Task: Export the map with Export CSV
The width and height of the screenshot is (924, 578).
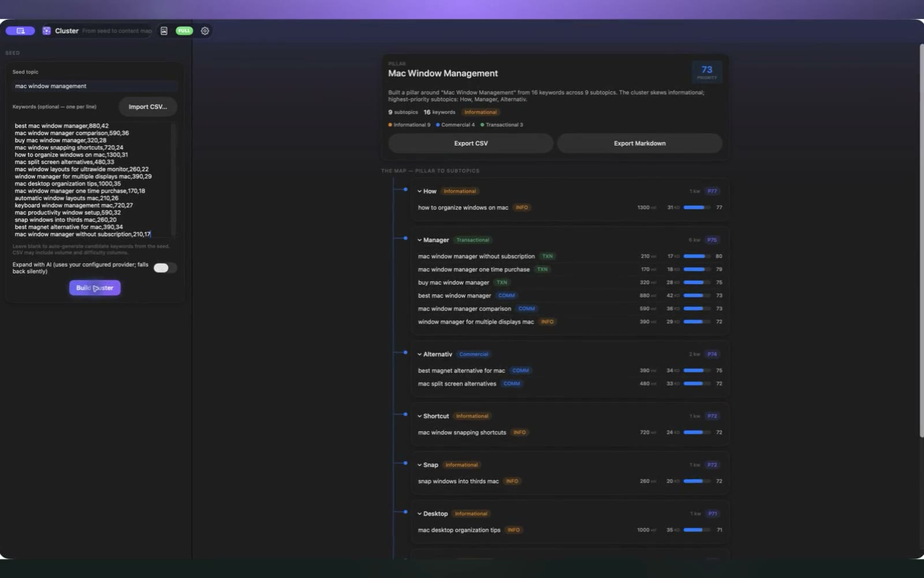Action: pos(471,143)
